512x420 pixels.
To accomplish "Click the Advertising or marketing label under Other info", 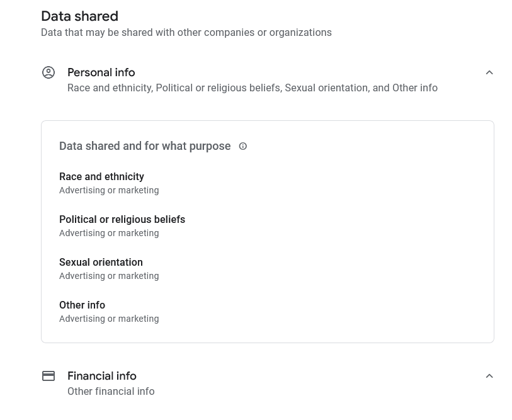I will pos(109,319).
